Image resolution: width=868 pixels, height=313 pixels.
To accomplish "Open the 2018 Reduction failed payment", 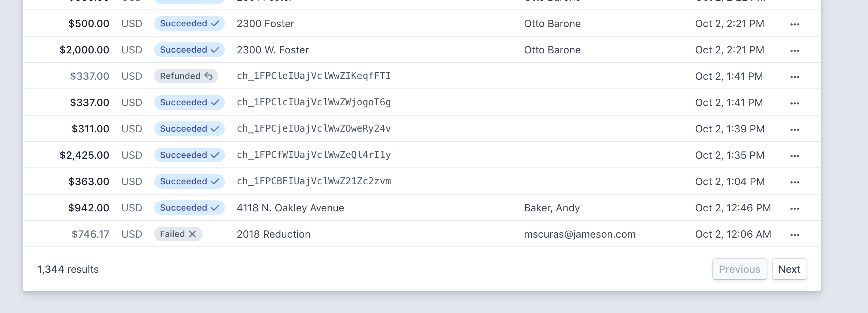I will click(273, 234).
